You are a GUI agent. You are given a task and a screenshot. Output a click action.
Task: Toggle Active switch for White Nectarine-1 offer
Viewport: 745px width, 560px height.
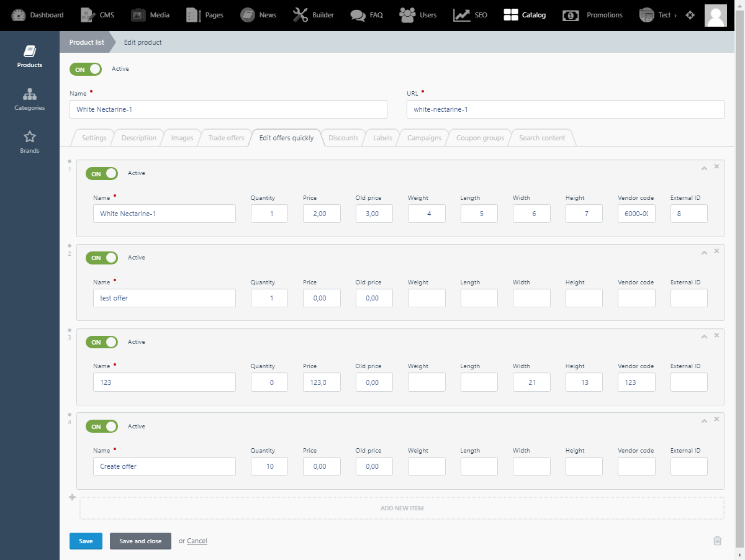[102, 174]
